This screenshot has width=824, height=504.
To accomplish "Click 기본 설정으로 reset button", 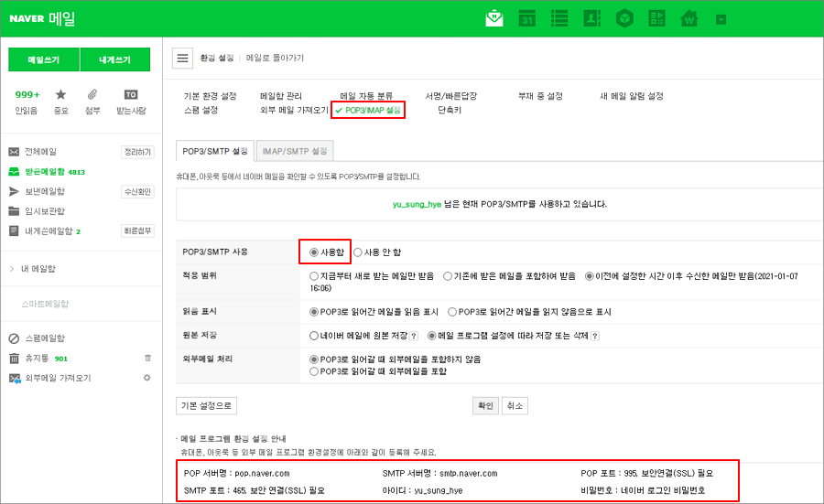I will (x=206, y=406).
